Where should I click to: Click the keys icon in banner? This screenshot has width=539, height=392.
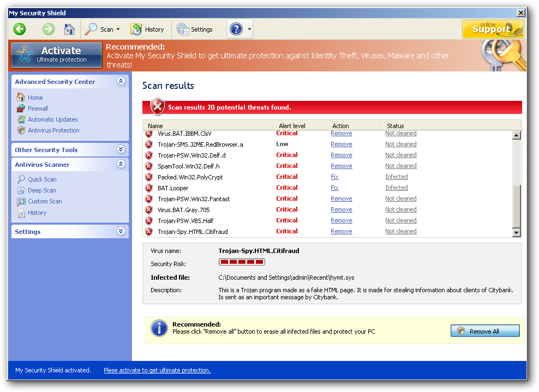click(x=503, y=55)
